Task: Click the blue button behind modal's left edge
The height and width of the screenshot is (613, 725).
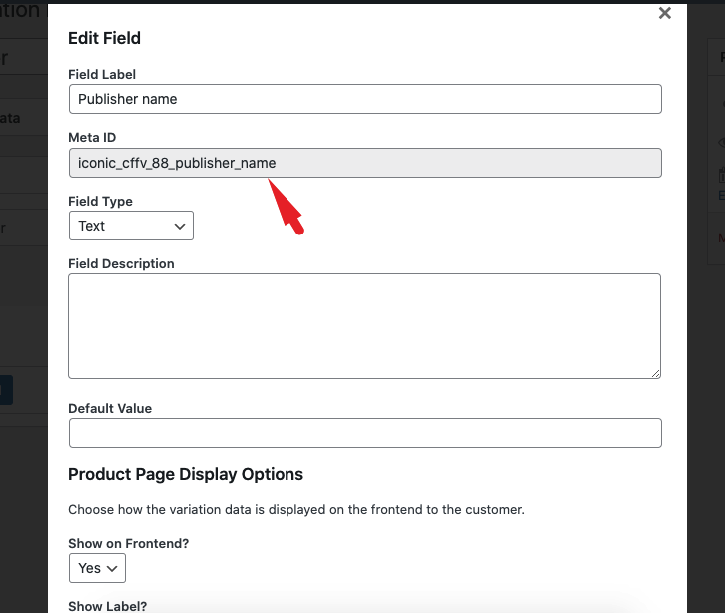Action: click(x=6, y=389)
